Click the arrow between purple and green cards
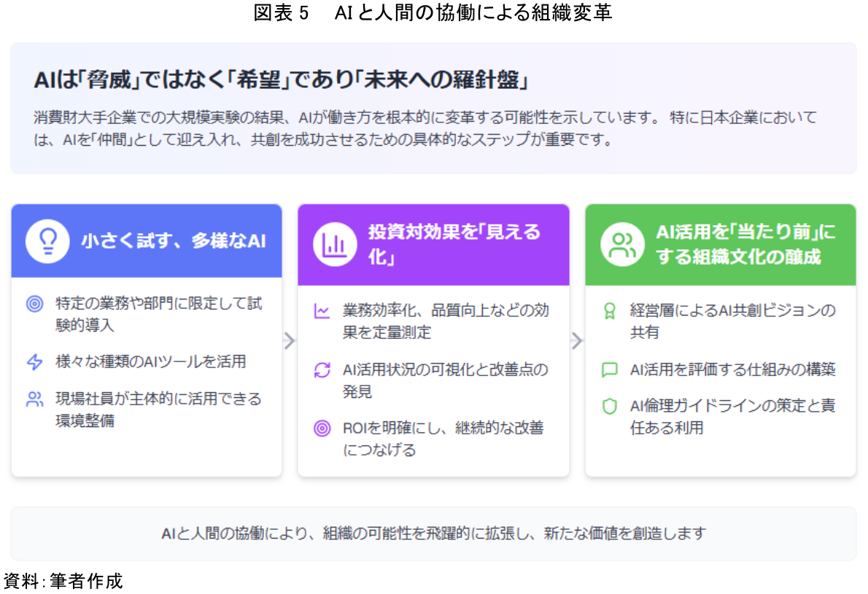This screenshot has width=868, height=594. pyautogui.click(x=577, y=340)
